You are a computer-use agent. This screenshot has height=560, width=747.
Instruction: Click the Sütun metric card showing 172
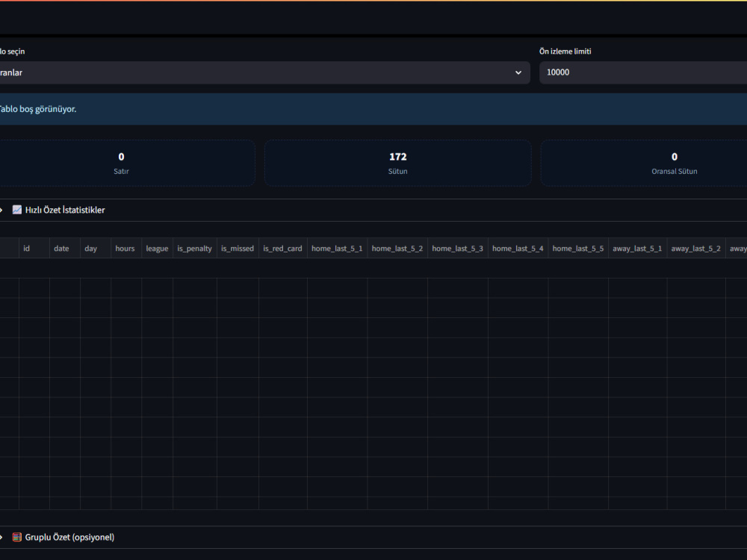coord(398,163)
